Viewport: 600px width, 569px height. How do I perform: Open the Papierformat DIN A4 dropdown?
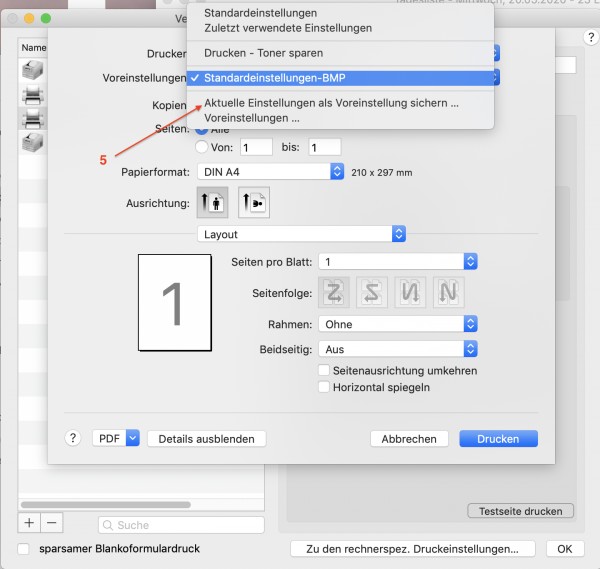point(271,172)
